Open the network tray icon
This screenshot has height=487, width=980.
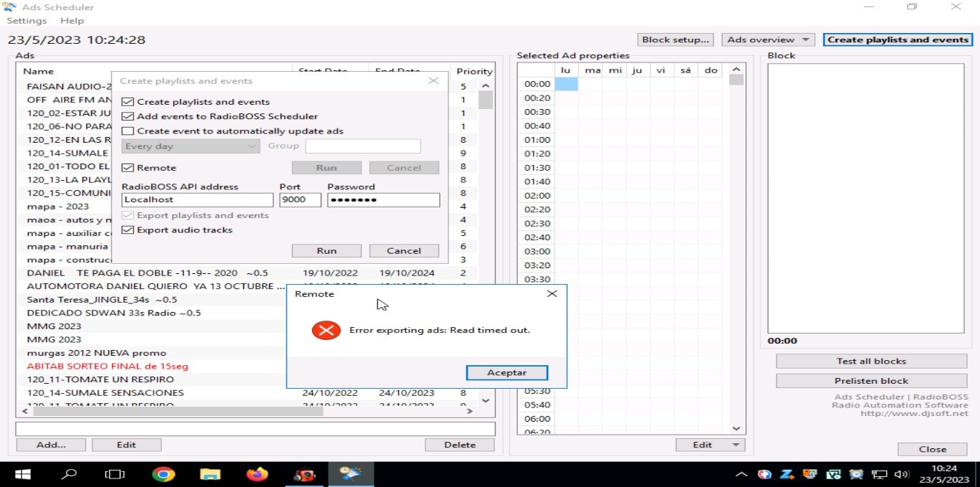pyautogui.click(x=879, y=474)
